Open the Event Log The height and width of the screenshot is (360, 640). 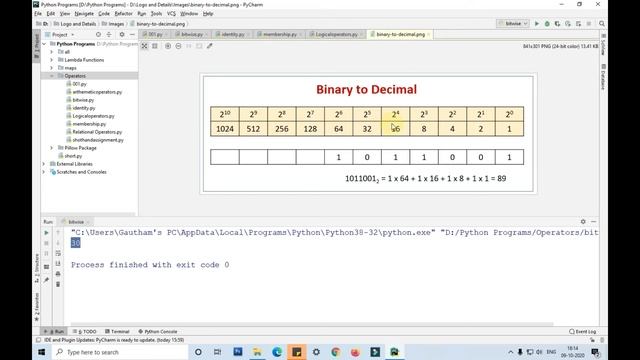pos(582,331)
